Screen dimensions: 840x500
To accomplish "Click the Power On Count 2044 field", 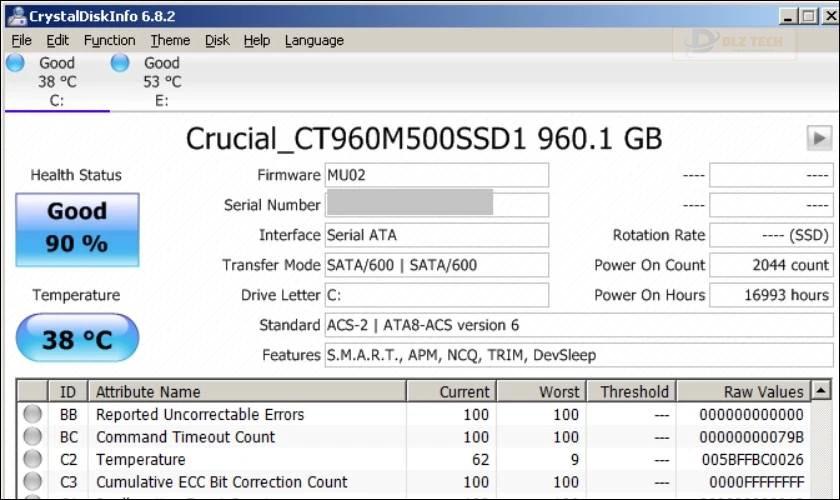I will [x=771, y=265].
